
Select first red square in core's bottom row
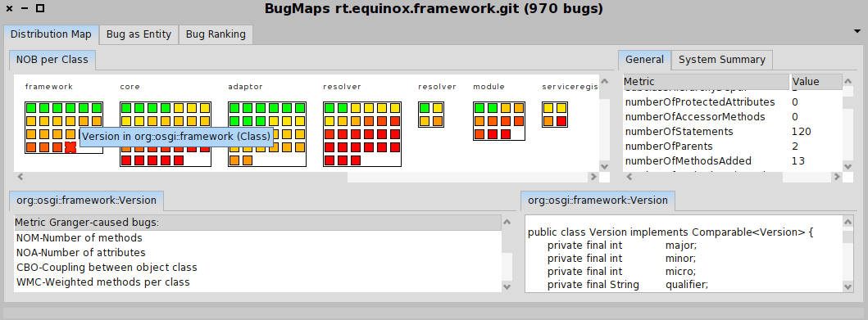[x=126, y=160]
